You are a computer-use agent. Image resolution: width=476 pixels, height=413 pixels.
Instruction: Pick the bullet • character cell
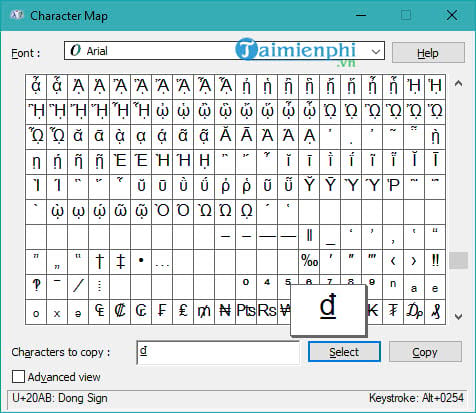click(x=141, y=262)
